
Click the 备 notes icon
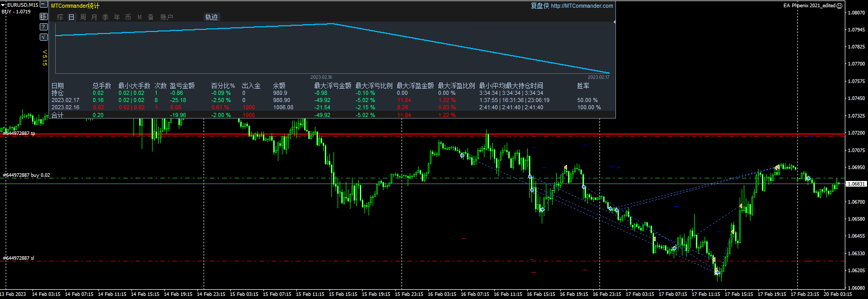[x=151, y=17]
